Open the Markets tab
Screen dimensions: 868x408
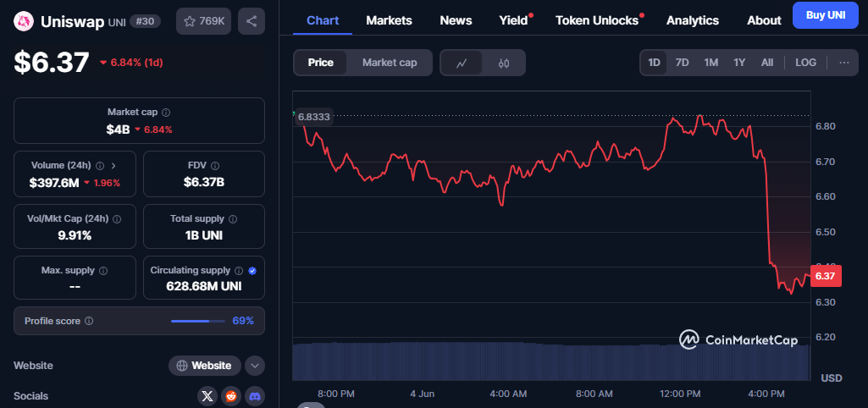click(390, 20)
